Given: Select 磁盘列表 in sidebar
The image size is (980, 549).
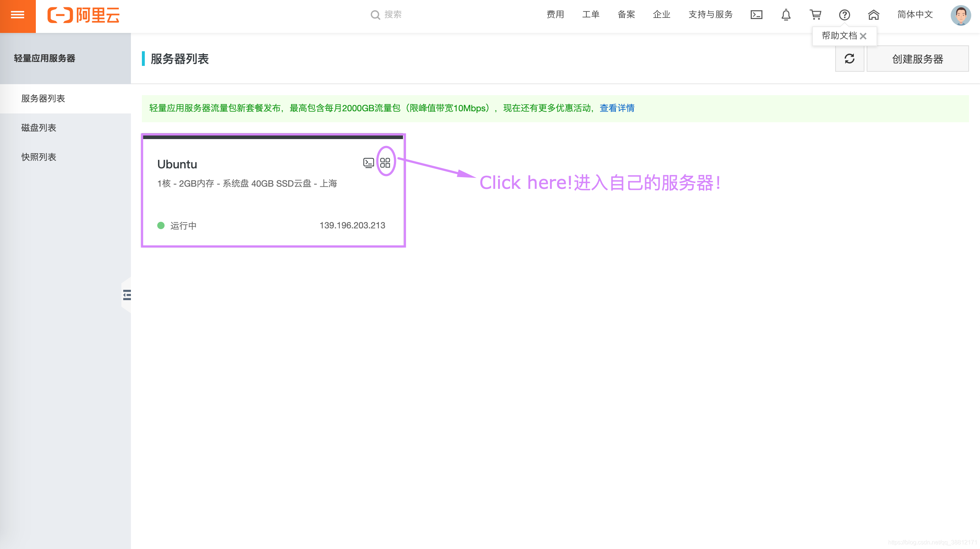Looking at the screenshot, I should point(39,127).
